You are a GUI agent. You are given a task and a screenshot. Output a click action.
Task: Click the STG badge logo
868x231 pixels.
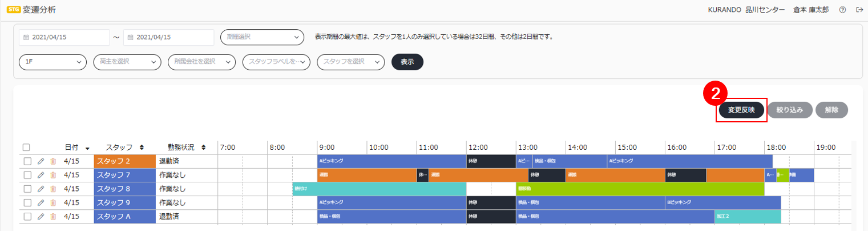click(13, 10)
